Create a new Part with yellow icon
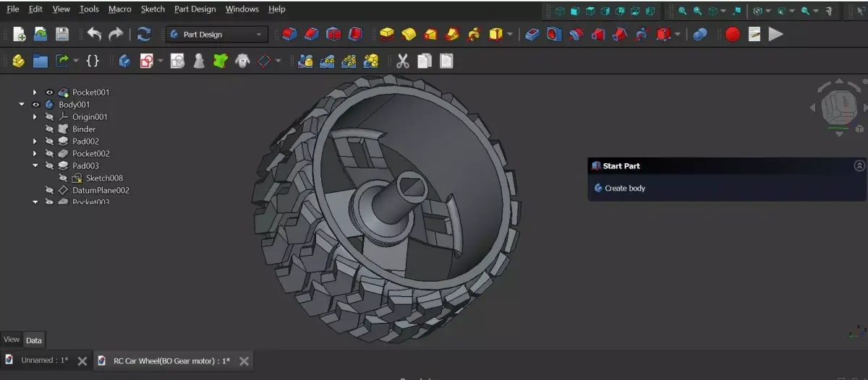The width and height of the screenshot is (868, 380). 19,61
